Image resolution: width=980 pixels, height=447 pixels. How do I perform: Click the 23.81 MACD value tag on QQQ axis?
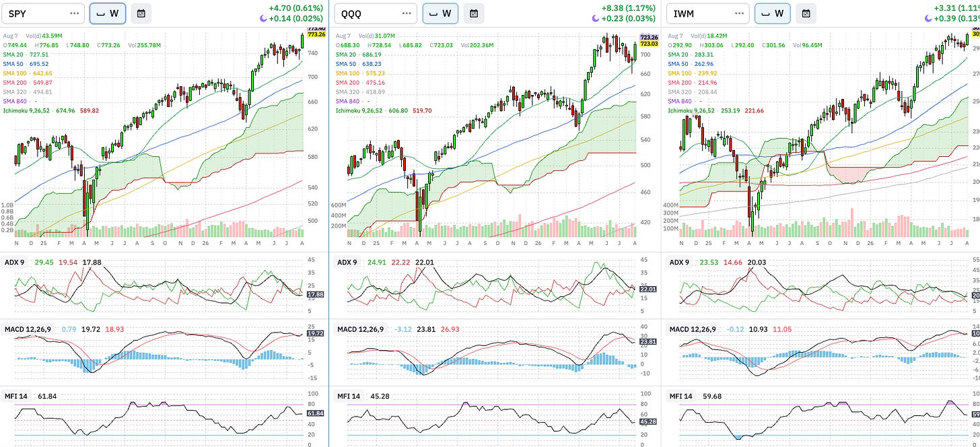649,341
